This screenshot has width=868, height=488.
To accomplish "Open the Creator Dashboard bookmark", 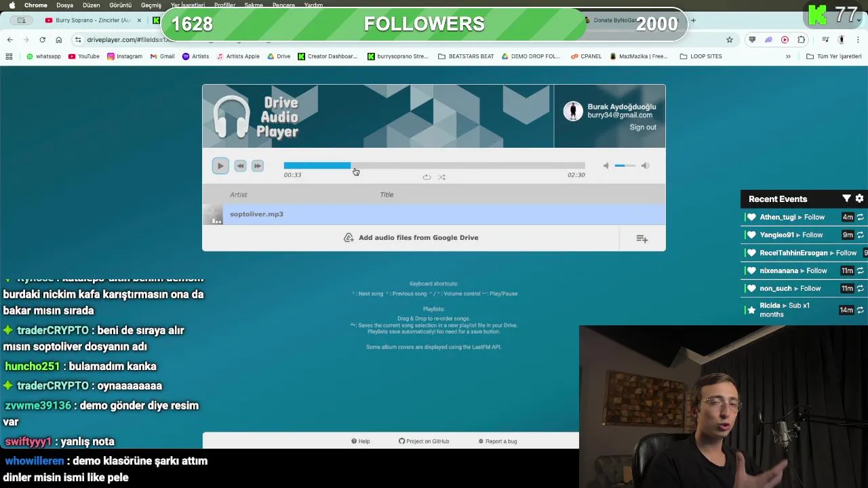I will pos(328,56).
